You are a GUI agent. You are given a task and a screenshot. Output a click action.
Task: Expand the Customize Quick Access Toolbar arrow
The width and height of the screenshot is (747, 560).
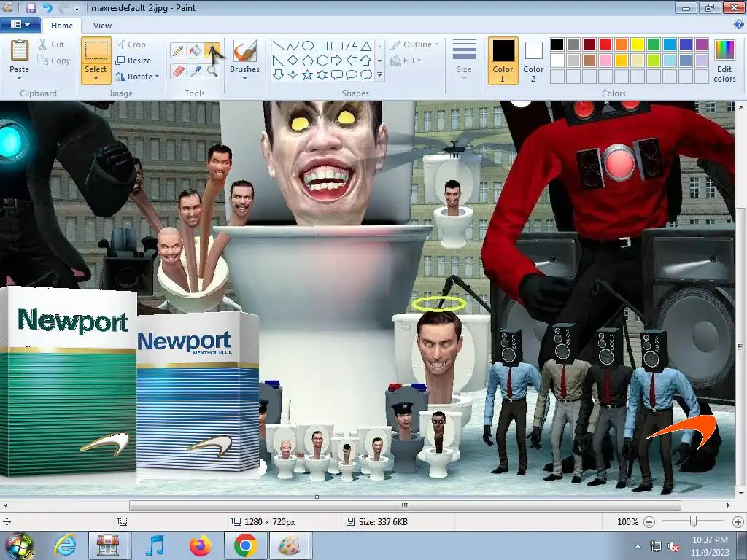click(77, 8)
